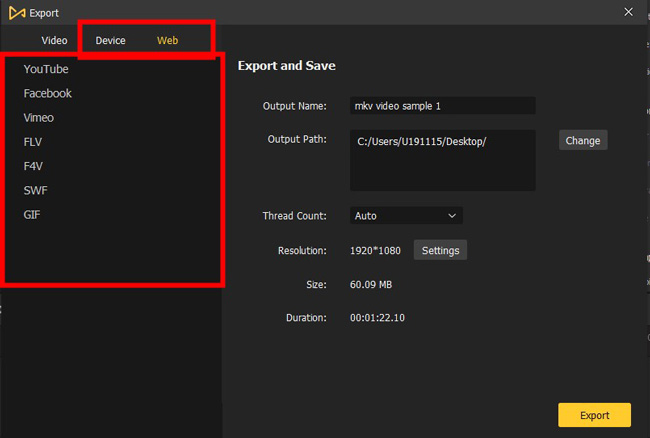Click the Output Name input field
The image size is (650, 438).
(x=443, y=106)
